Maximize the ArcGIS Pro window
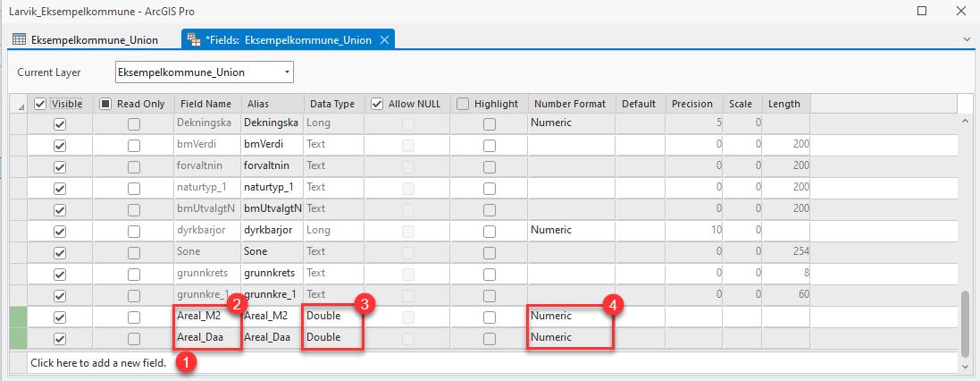Screen dimensions: 980x381 tap(922, 11)
